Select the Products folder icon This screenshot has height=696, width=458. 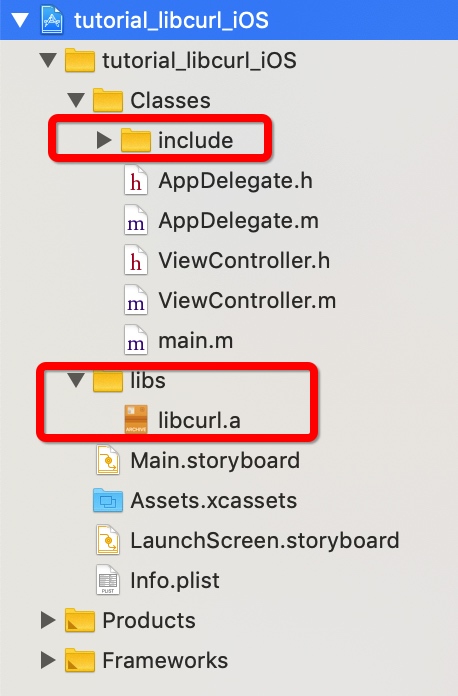[x=80, y=620]
